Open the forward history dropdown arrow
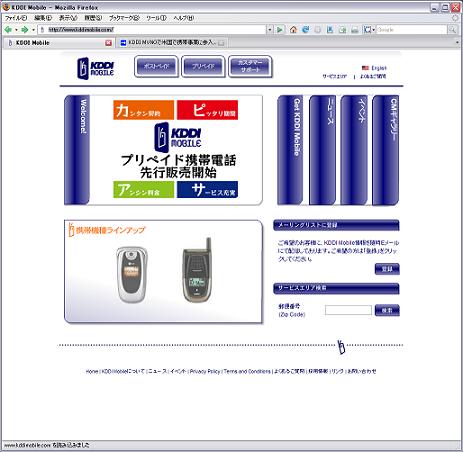 click(x=33, y=30)
